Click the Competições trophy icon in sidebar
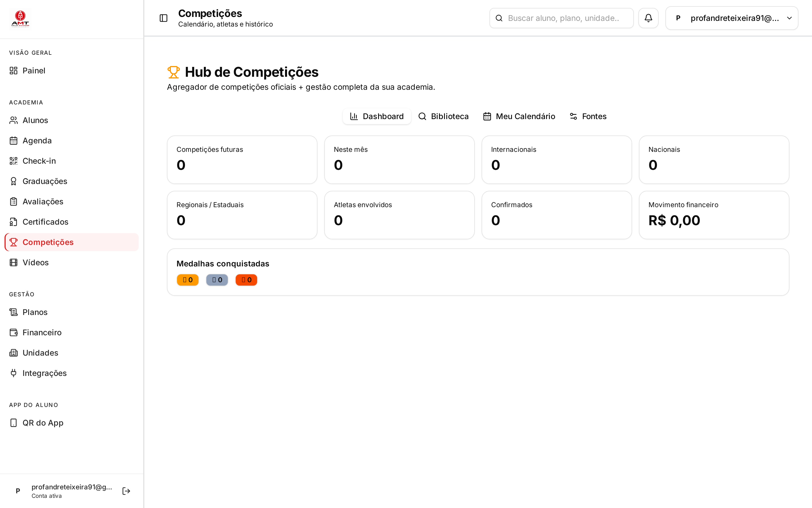This screenshot has height=508, width=812. coord(14,242)
